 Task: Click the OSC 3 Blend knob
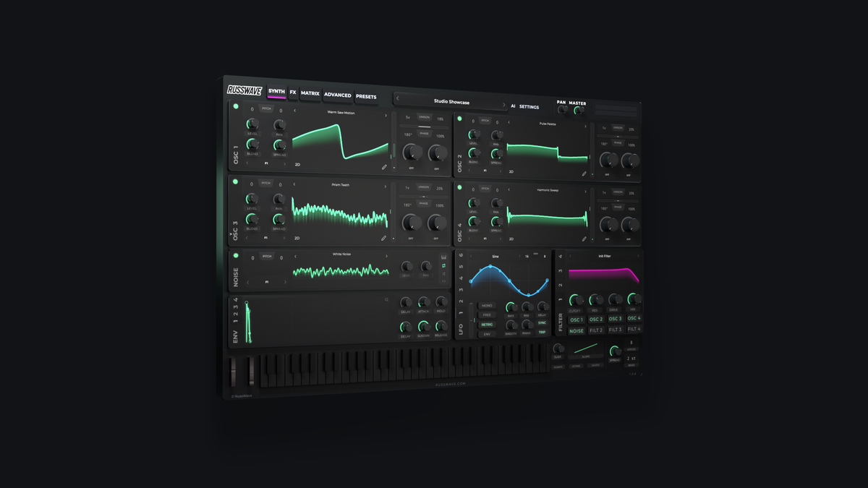click(x=252, y=219)
